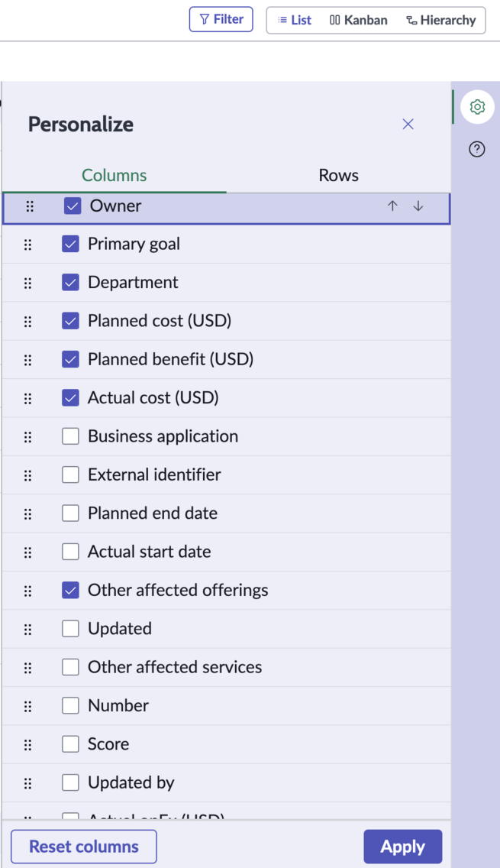Image resolution: width=500 pixels, height=868 pixels.
Task: Move Owner column up with arrow
Action: (392, 206)
